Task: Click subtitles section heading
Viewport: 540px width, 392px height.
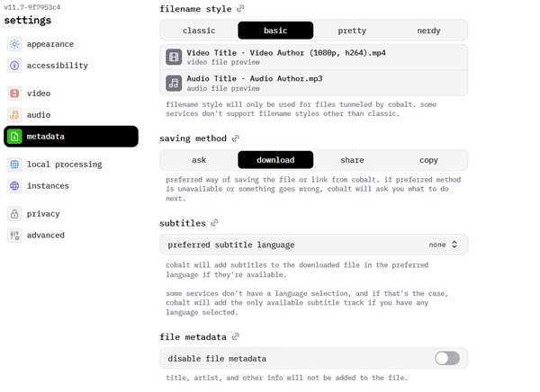Action: [183, 223]
